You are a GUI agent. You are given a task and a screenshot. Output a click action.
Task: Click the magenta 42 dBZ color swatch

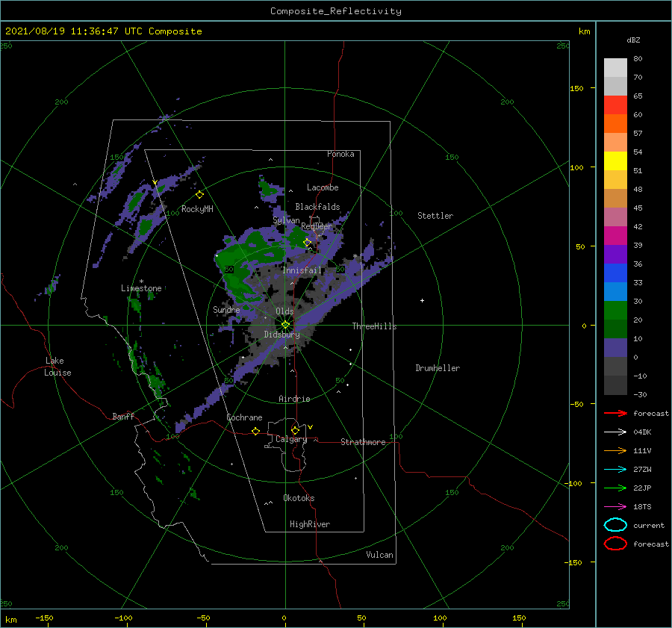coord(615,236)
